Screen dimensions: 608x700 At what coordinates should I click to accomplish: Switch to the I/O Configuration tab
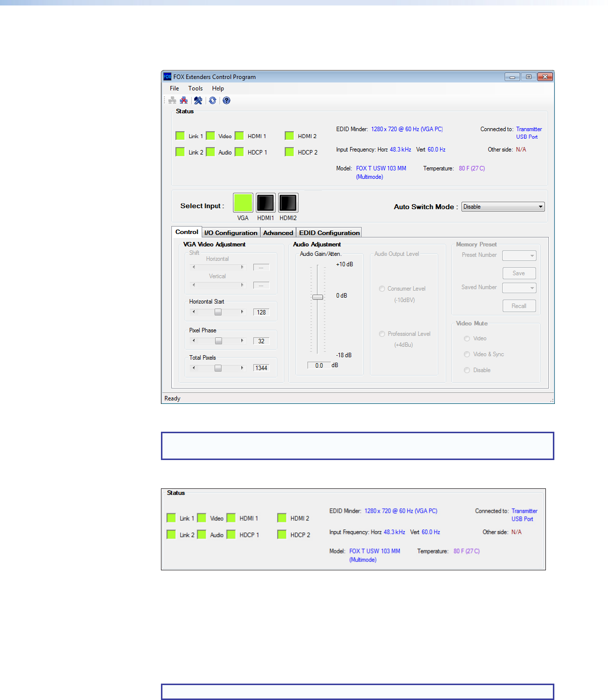[x=231, y=233]
